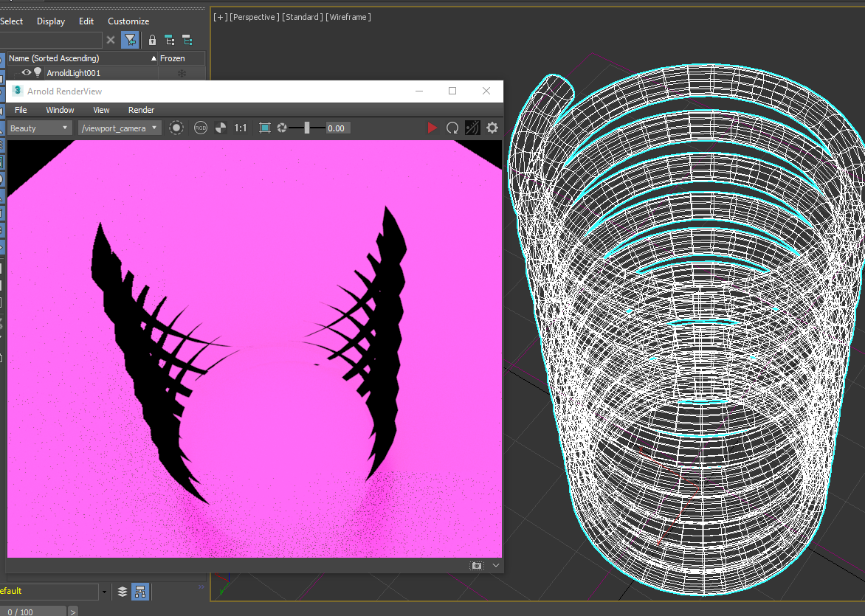Hide ArnoldLight001 using its eye icon
The image size is (865, 616).
coord(27,72)
